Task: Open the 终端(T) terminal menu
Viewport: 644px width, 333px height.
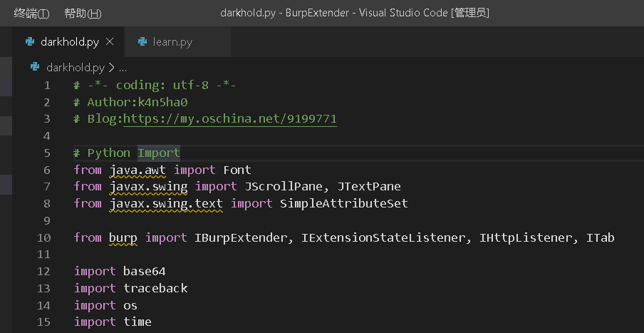Action: [32, 13]
